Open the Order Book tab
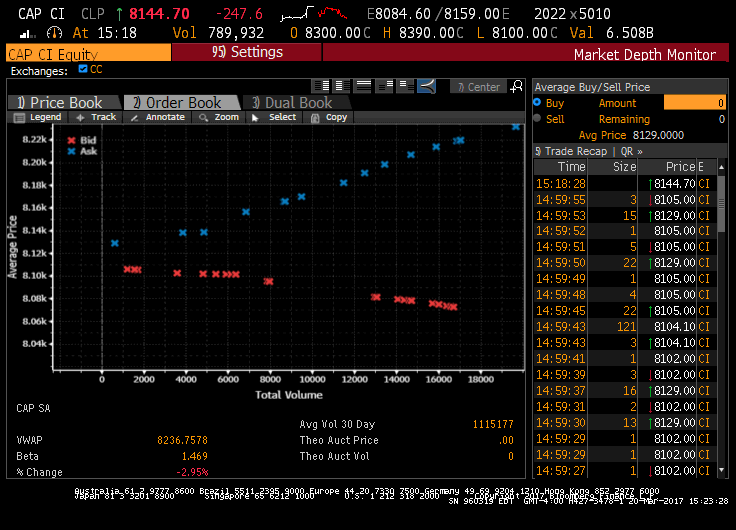This screenshot has width=736, height=530. (182, 102)
